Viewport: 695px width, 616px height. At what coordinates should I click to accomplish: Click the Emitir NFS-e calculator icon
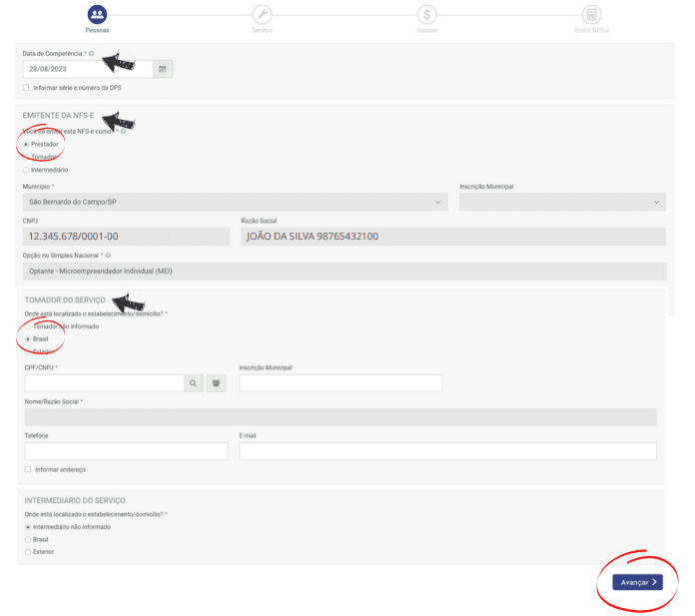tap(592, 14)
